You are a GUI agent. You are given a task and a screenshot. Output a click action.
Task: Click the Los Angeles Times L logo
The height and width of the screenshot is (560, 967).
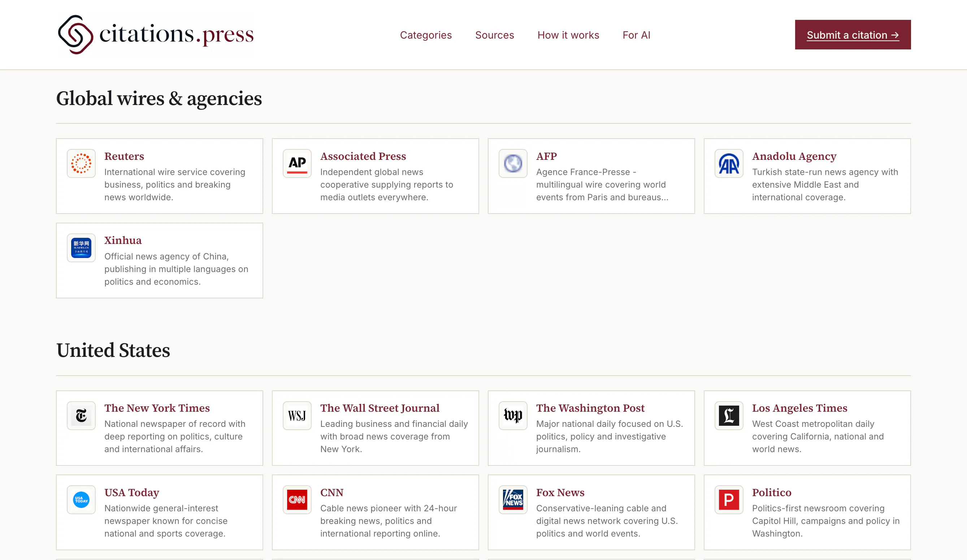pyautogui.click(x=729, y=415)
